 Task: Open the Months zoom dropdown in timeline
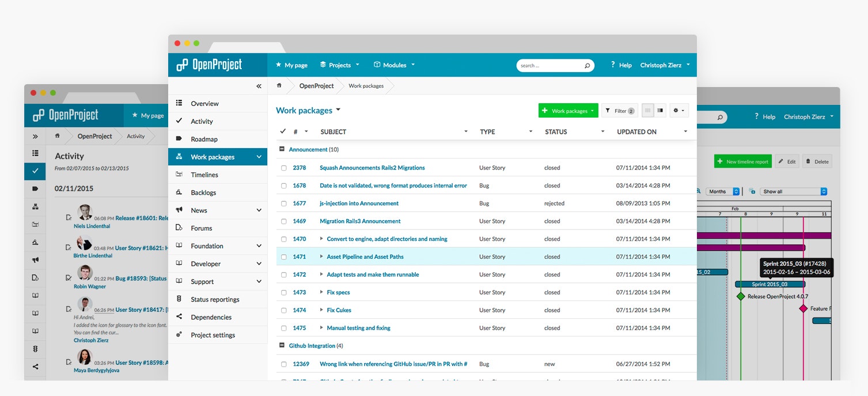point(722,191)
